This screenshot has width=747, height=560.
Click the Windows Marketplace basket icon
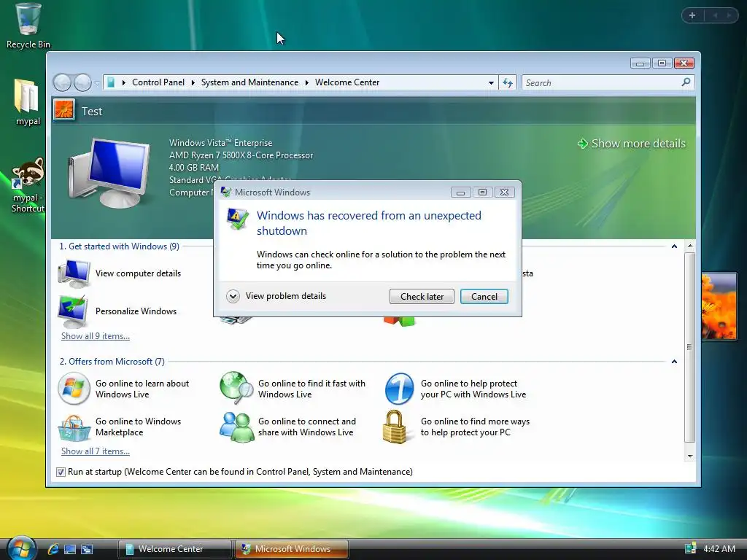pos(74,427)
